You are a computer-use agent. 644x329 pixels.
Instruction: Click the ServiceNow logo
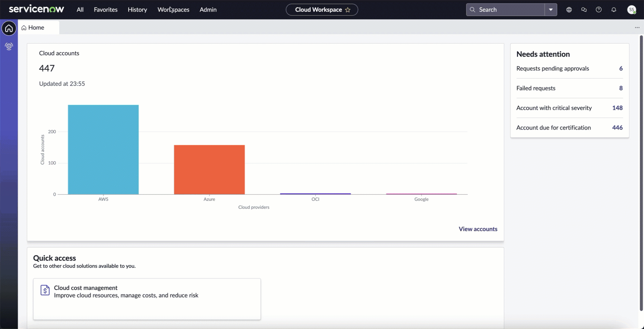36,9
